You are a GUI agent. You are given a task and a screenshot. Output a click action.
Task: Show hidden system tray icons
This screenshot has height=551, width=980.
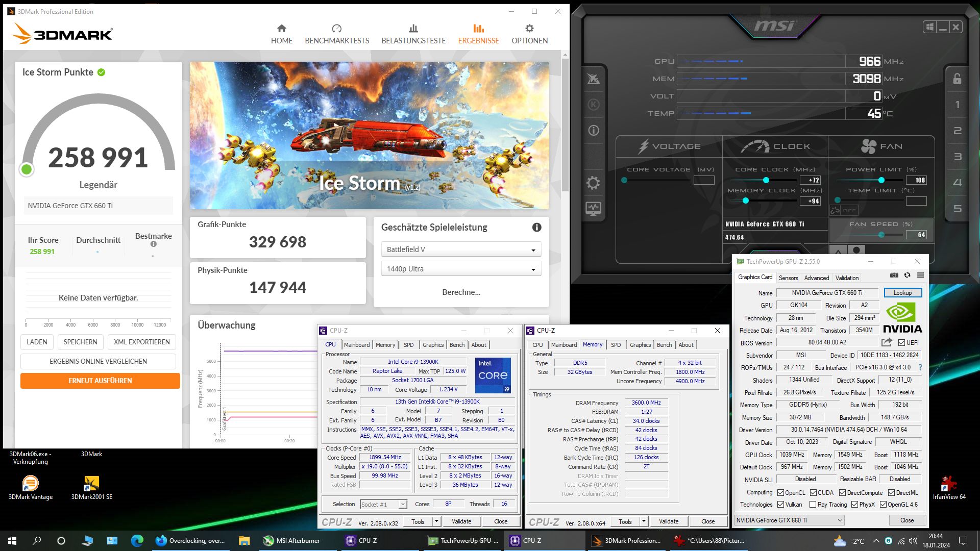[x=876, y=541]
